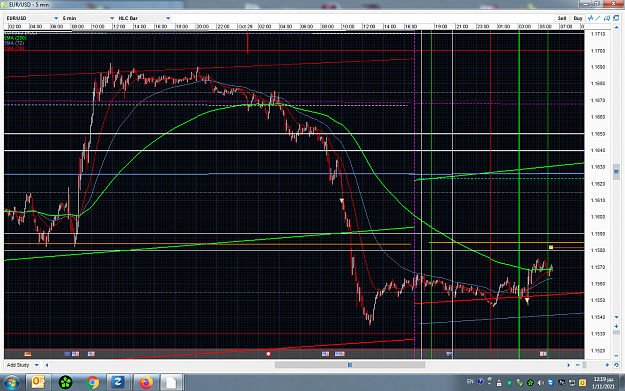Open the EUR/USD symbol dropdown
The width and height of the screenshot is (625, 391).
click(32, 18)
